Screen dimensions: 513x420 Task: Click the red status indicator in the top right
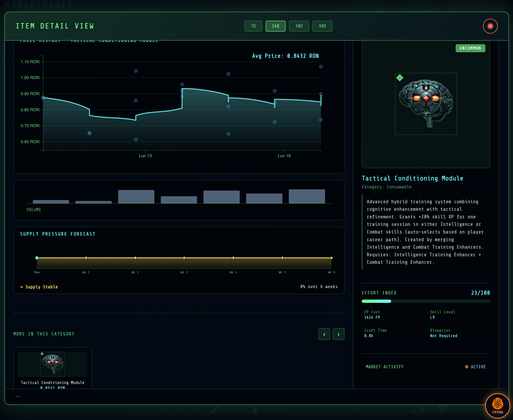pos(490,26)
